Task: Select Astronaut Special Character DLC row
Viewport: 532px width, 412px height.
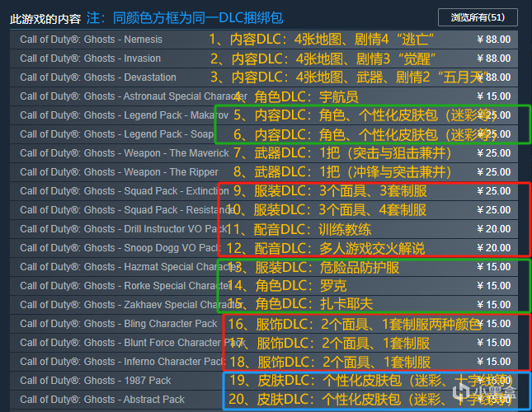Action: [264, 96]
